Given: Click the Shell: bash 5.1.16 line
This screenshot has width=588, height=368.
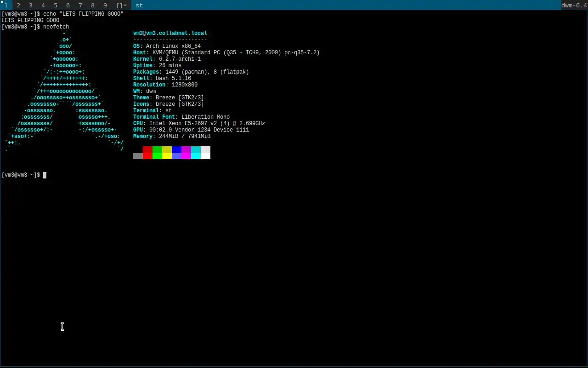Looking at the screenshot, I should tap(162, 78).
